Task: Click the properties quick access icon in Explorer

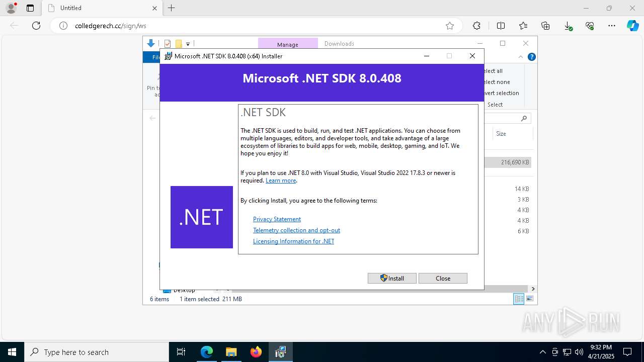Action: (168, 44)
